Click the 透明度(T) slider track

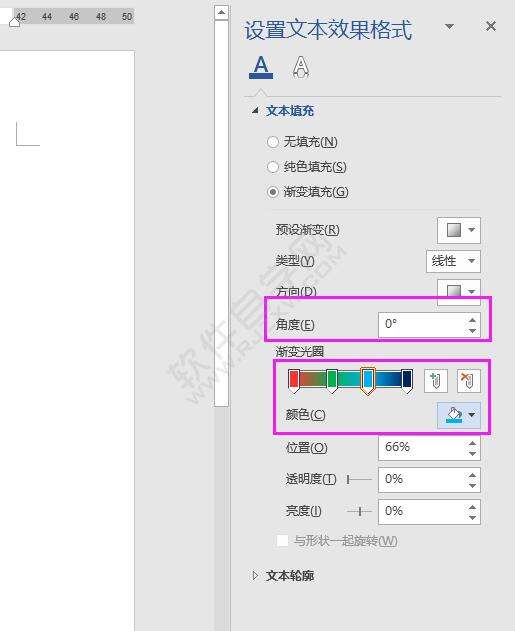[x=359, y=479]
